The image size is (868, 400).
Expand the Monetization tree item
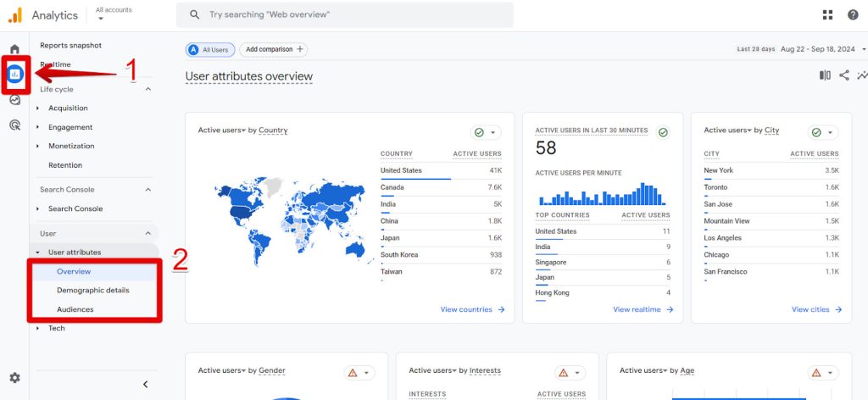click(37, 146)
